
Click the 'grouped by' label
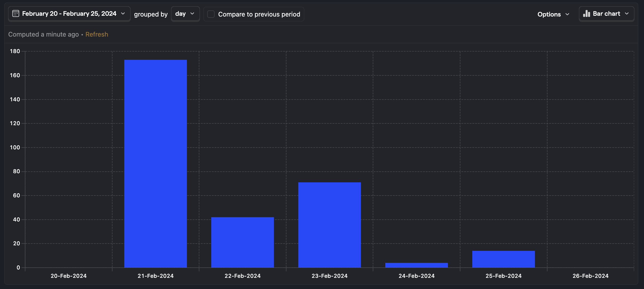(x=151, y=14)
